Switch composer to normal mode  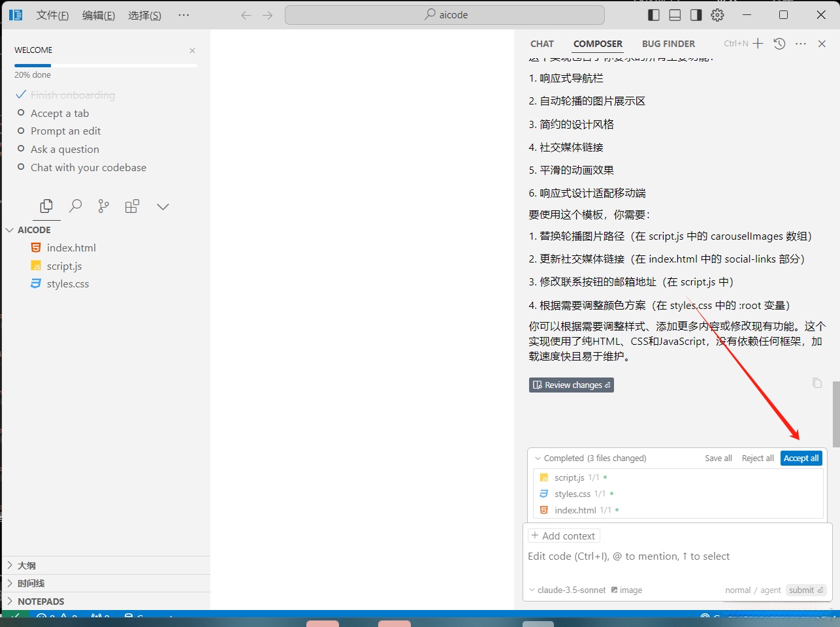point(738,590)
